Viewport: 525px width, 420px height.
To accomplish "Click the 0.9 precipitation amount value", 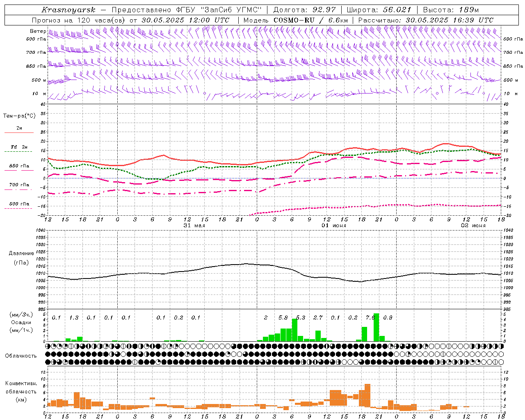I will (388, 317).
